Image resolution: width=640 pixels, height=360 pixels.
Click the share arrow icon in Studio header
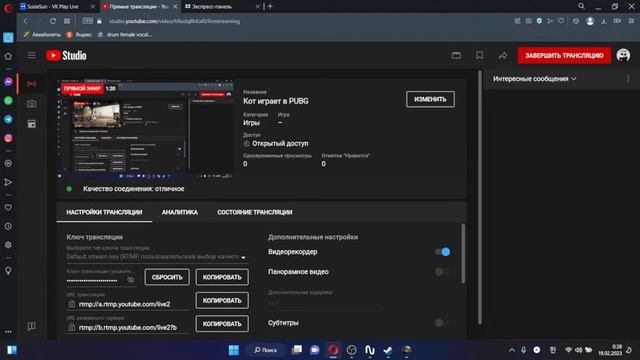503,56
